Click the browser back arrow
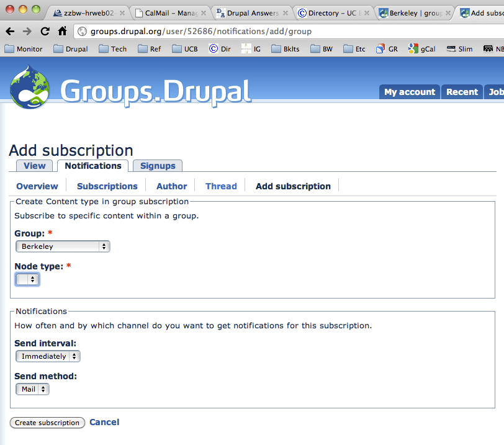This screenshot has height=445, width=504. coord(11,31)
